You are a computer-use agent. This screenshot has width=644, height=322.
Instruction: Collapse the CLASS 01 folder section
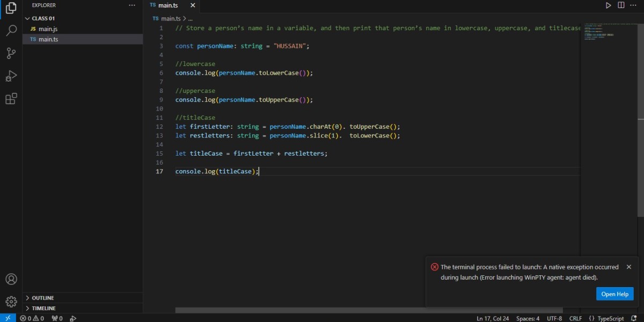point(83,18)
